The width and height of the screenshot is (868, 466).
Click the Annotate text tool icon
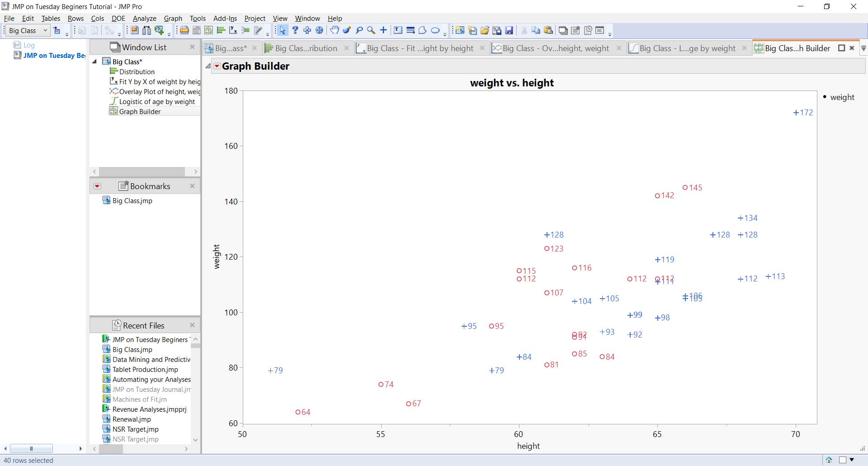(398, 30)
